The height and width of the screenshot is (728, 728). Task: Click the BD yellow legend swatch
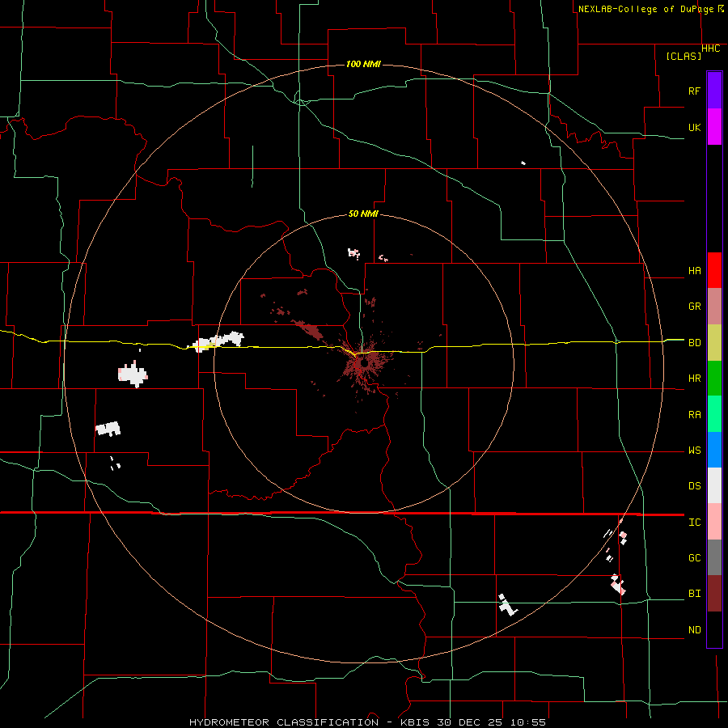(x=714, y=343)
